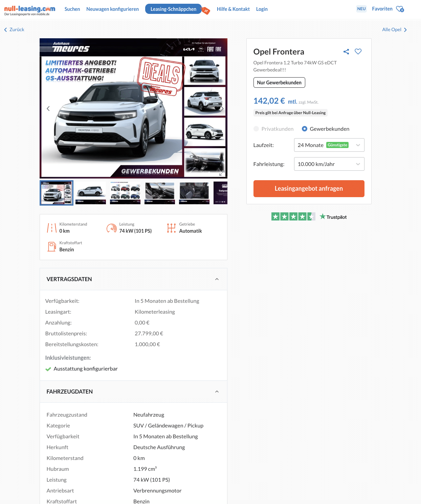The image size is (421, 504).
Task: Expand main image with fullscreen icon
Action: pyautogui.click(x=221, y=174)
